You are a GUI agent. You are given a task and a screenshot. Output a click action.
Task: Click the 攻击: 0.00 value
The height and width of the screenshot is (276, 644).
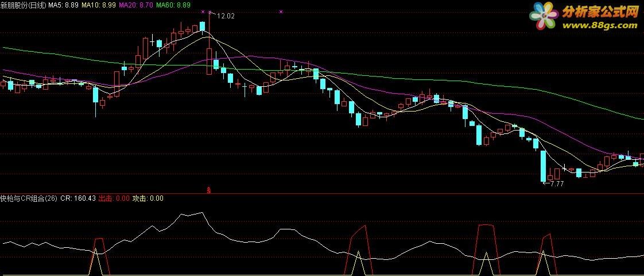[148, 198]
